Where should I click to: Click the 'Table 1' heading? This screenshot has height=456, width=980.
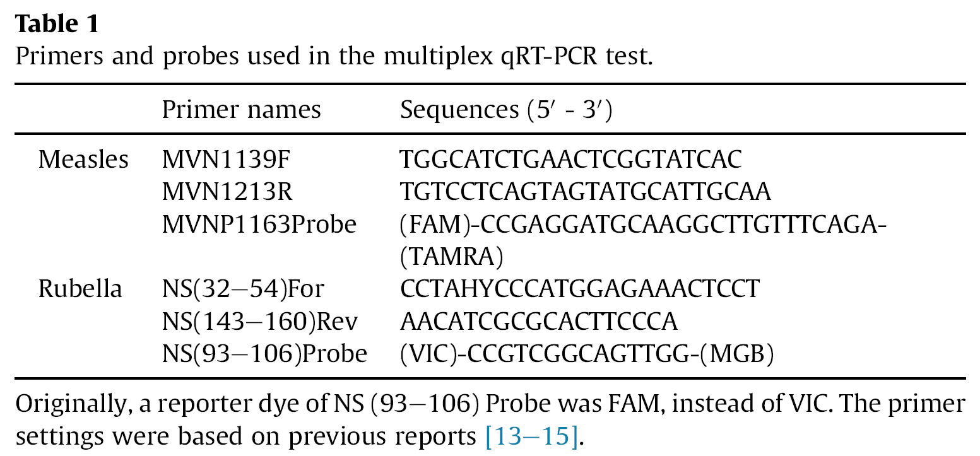[57, 24]
